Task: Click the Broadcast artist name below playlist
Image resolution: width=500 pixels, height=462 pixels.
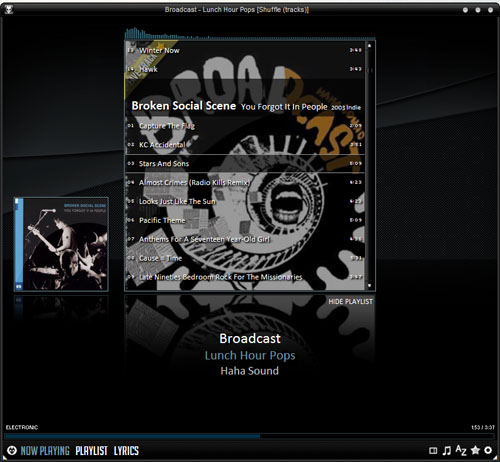Action: point(250,338)
